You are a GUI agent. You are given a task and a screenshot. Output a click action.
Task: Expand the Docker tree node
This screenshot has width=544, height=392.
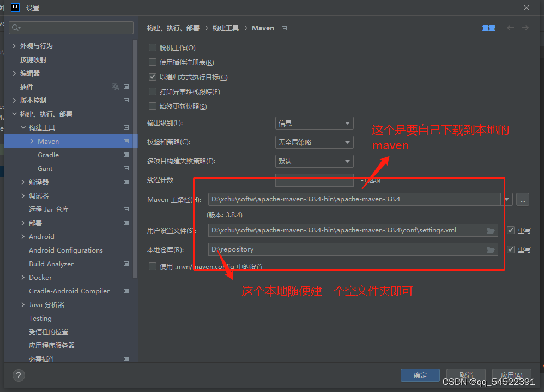[x=23, y=277]
